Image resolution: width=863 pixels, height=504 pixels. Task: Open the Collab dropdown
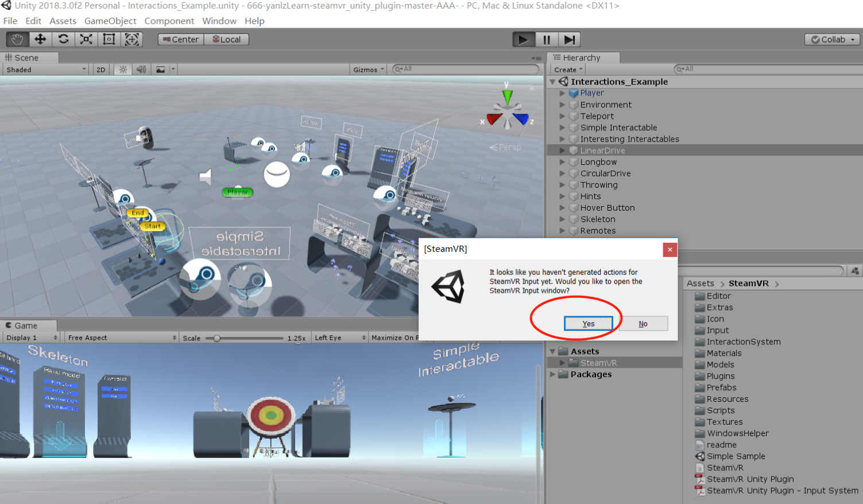click(833, 40)
